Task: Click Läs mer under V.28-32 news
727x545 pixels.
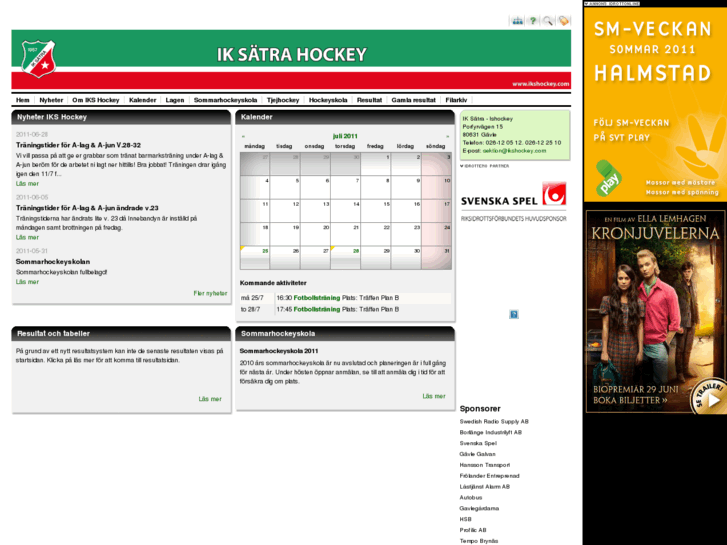Action: tap(27, 184)
